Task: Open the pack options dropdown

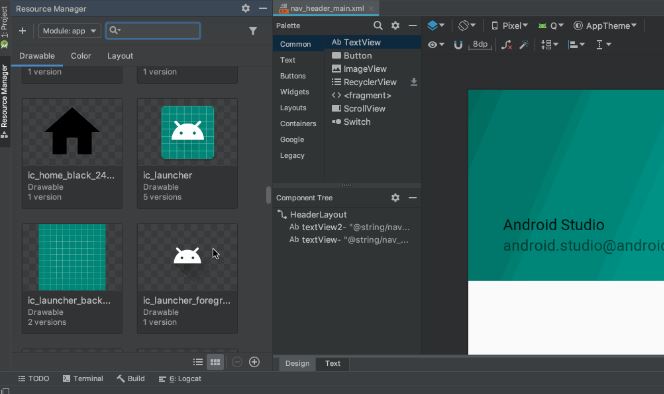Action: click(x=550, y=44)
